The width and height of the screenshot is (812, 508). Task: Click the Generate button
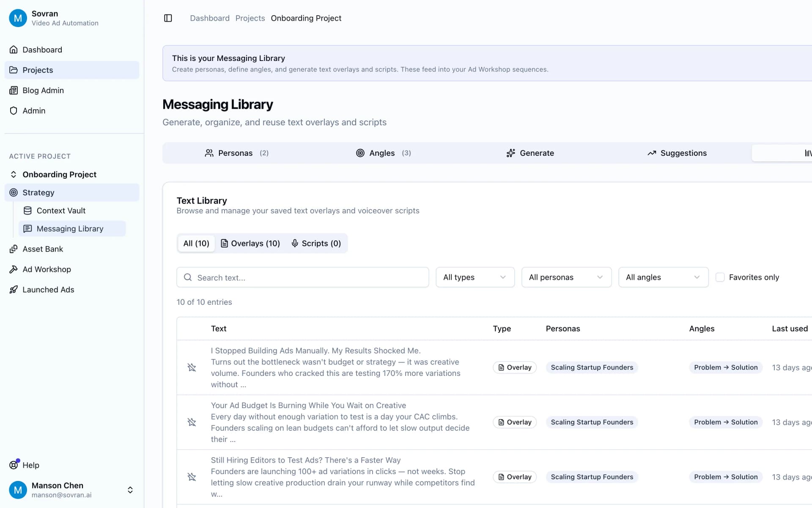(x=530, y=153)
